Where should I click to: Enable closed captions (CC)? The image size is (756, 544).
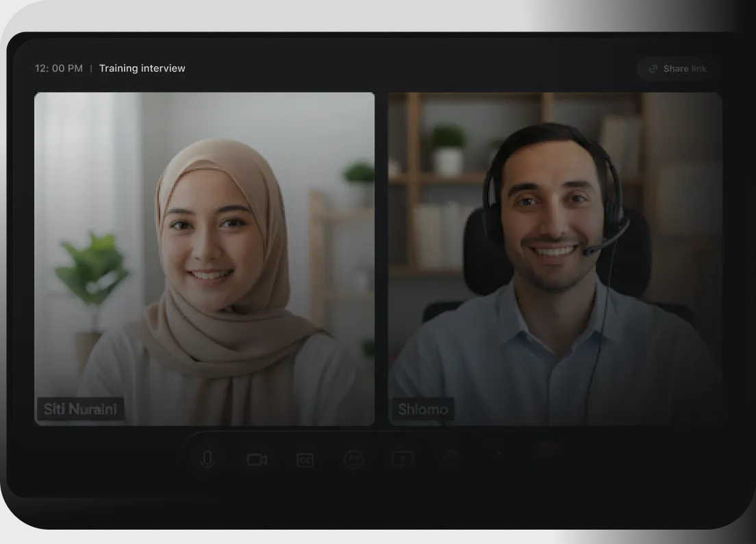point(305,460)
